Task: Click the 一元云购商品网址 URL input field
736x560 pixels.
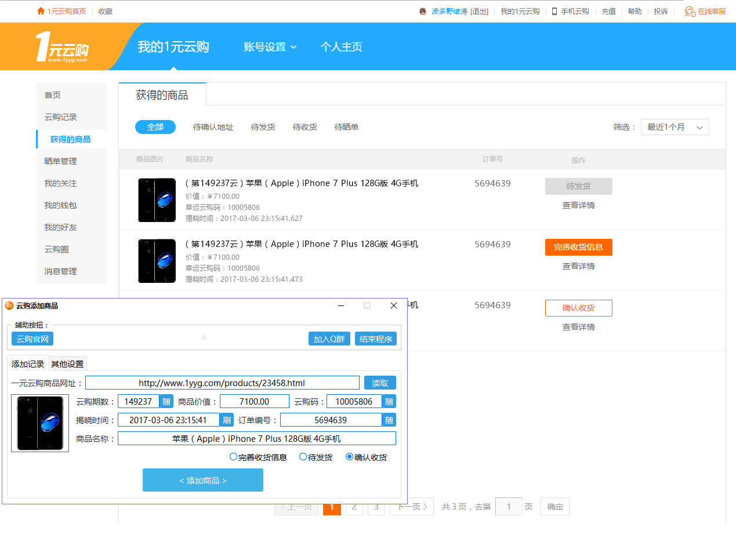Action: (x=222, y=383)
